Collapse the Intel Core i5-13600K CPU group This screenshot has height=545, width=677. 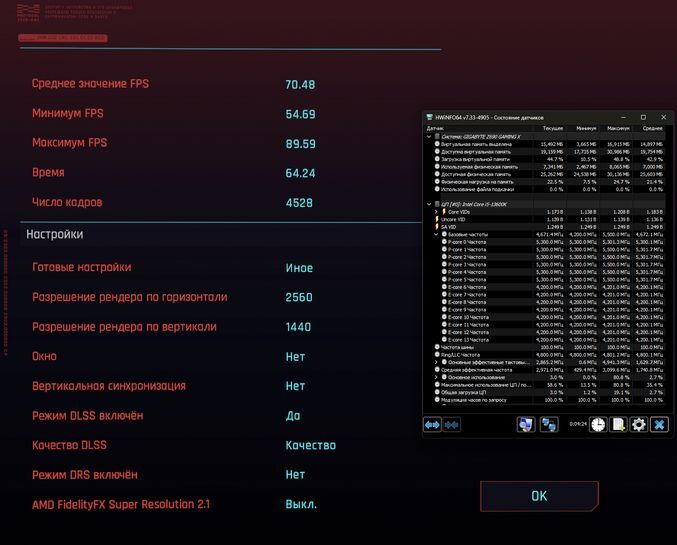429,204
